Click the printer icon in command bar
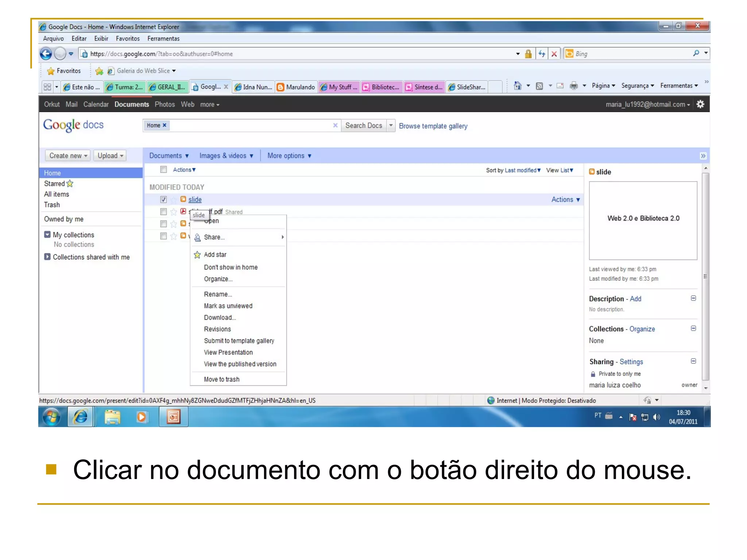Screen dimensions: 747x560 pyautogui.click(x=574, y=86)
